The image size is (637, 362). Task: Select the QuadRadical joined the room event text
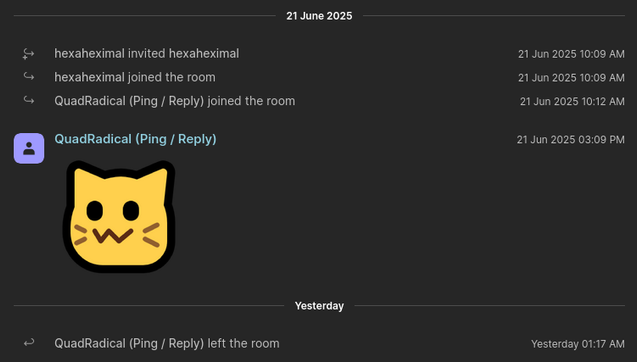click(x=175, y=101)
